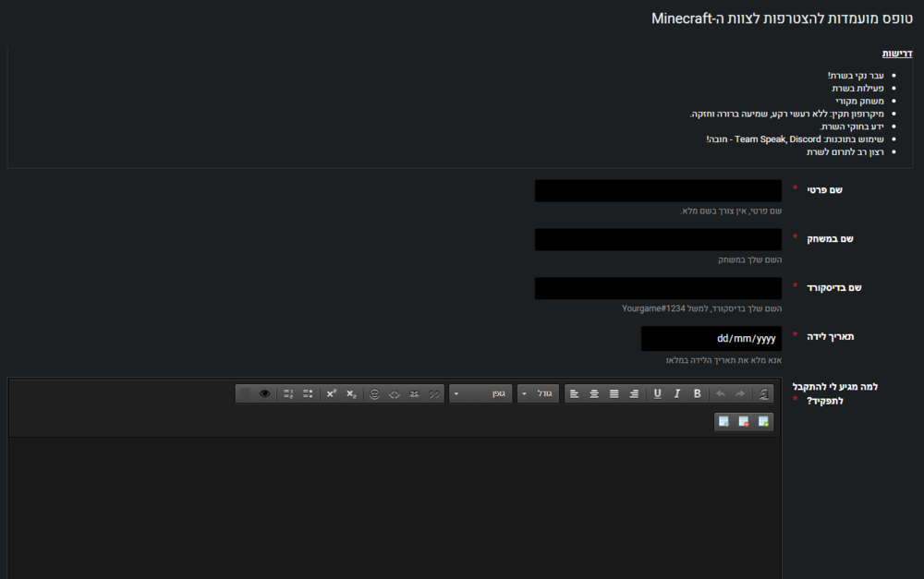Toggle italic text formatting
This screenshot has height=579, width=924.
[676, 393]
